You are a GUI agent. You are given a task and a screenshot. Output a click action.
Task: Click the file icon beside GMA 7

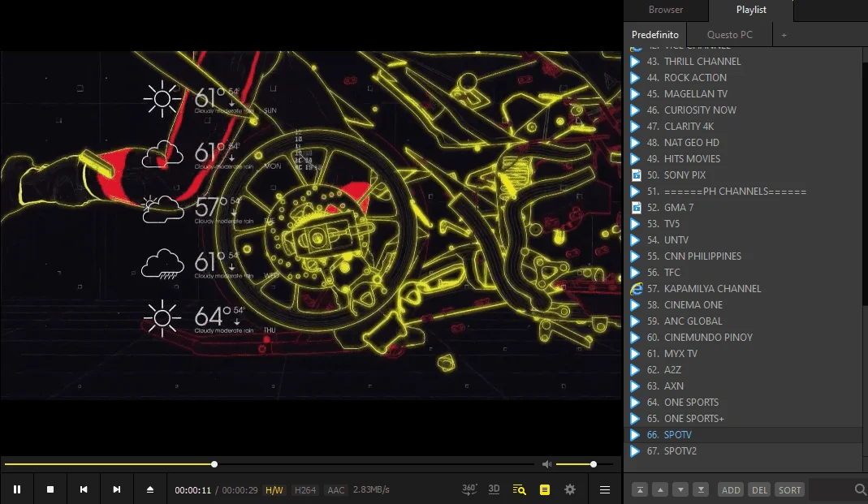pos(636,208)
